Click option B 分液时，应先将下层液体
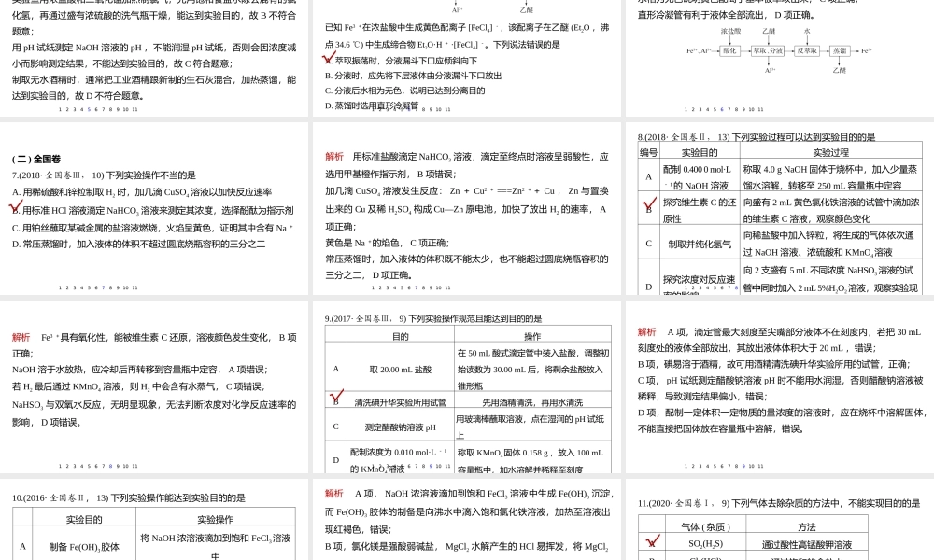Image resolution: width=934 pixels, height=560 pixels. point(414,76)
